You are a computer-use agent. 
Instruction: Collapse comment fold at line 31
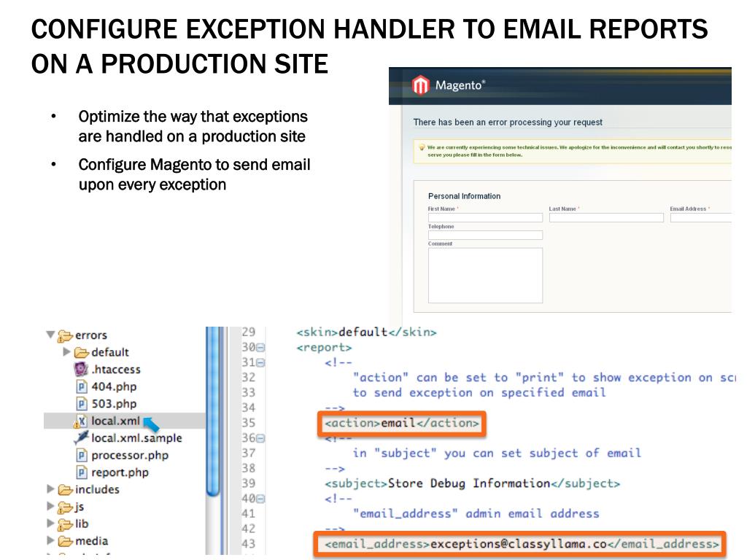(x=260, y=363)
